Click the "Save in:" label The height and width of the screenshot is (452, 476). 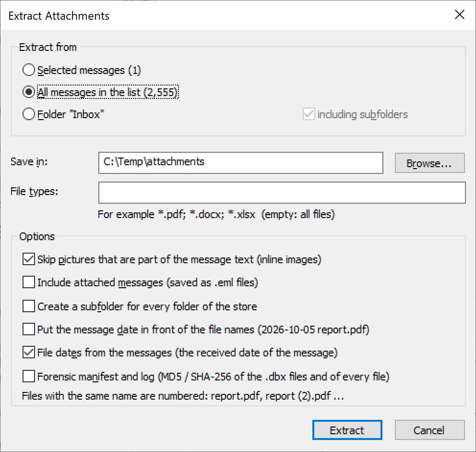(x=29, y=162)
